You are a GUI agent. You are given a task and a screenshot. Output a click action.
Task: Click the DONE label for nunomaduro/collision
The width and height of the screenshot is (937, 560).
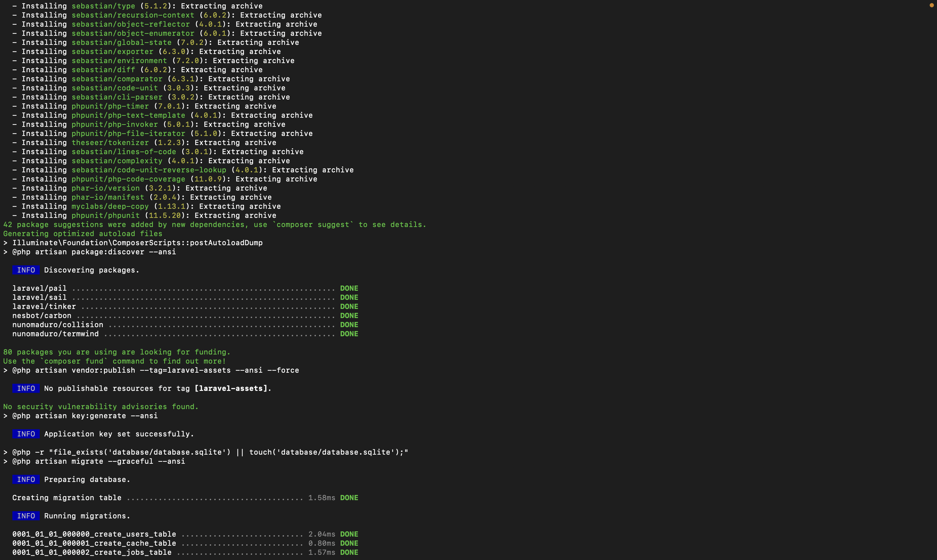click(349, 325)
